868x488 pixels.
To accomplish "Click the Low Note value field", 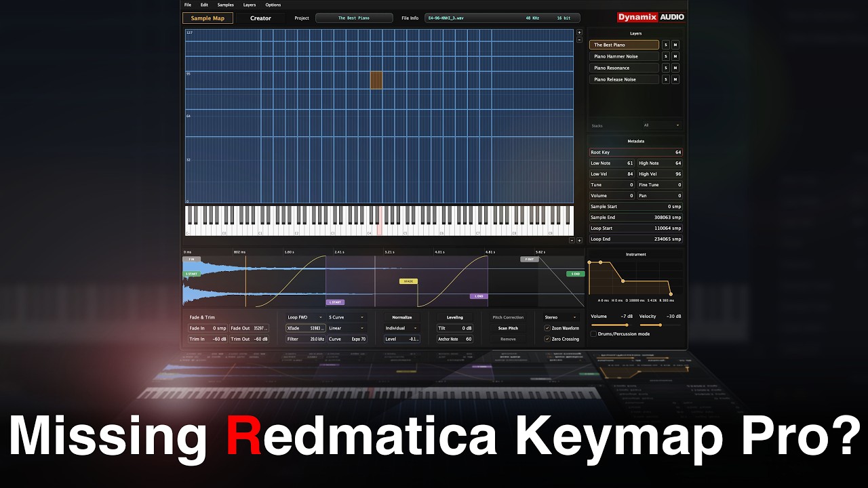I will coord(612,163).
